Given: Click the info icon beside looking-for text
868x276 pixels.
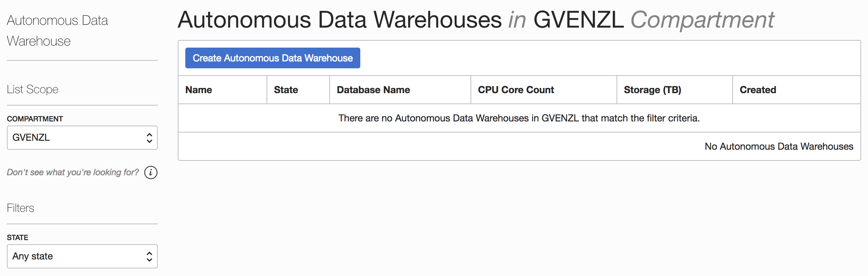Looking at the screenshot, I should (151, 172).
